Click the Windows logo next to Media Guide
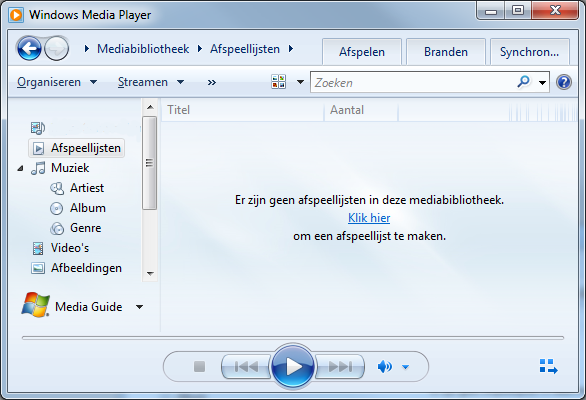The image size is (586, 400). click(36, 305)
